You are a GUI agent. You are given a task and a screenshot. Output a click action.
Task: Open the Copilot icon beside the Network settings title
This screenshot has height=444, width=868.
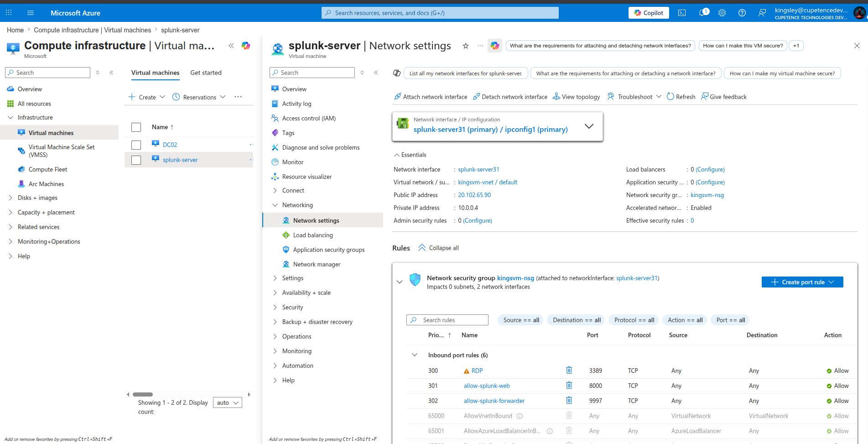click(495, 46)
